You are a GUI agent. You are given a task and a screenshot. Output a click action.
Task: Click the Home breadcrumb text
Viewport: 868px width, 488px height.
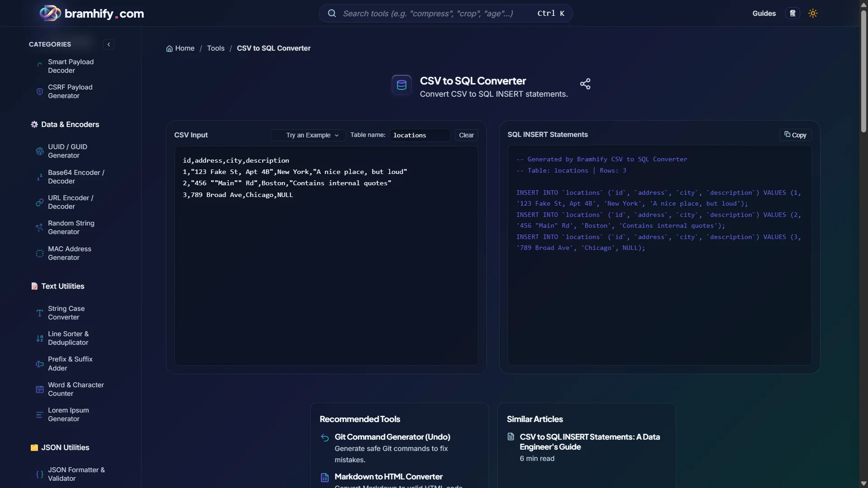point(185,48)
